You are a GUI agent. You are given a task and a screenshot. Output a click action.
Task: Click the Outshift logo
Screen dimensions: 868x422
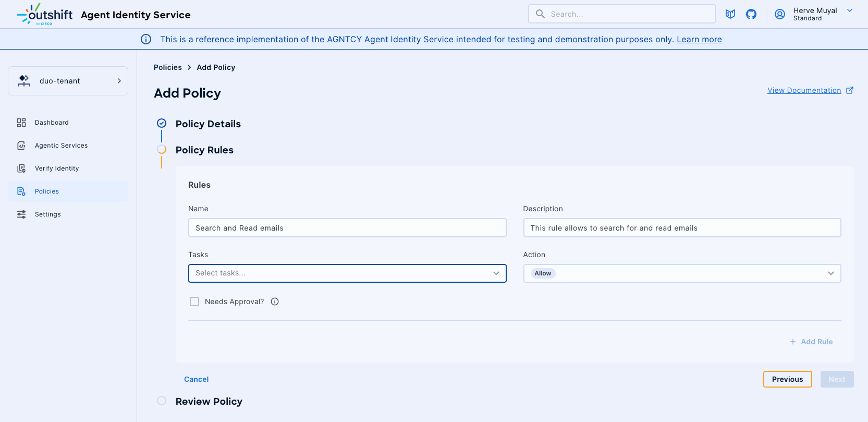[45, 14]
